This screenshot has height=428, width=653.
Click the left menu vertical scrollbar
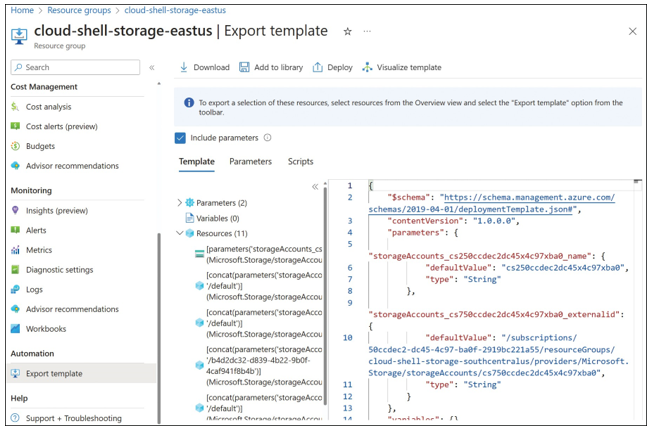pos(159,327)
